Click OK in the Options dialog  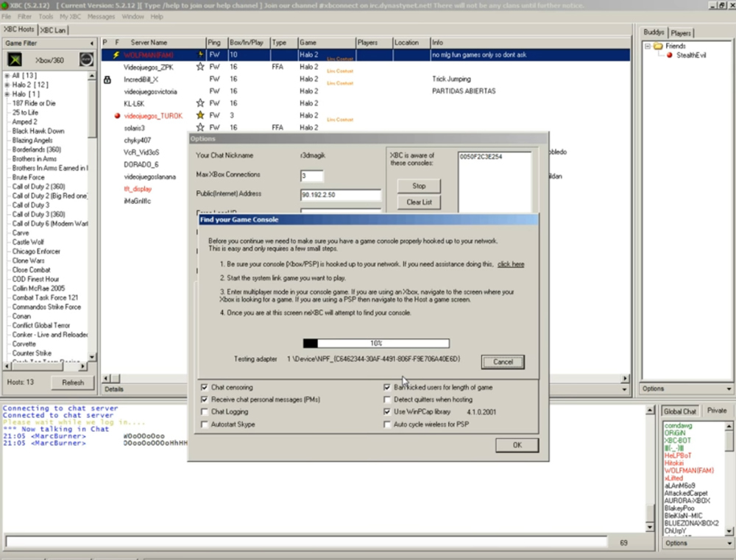[517, 445]
